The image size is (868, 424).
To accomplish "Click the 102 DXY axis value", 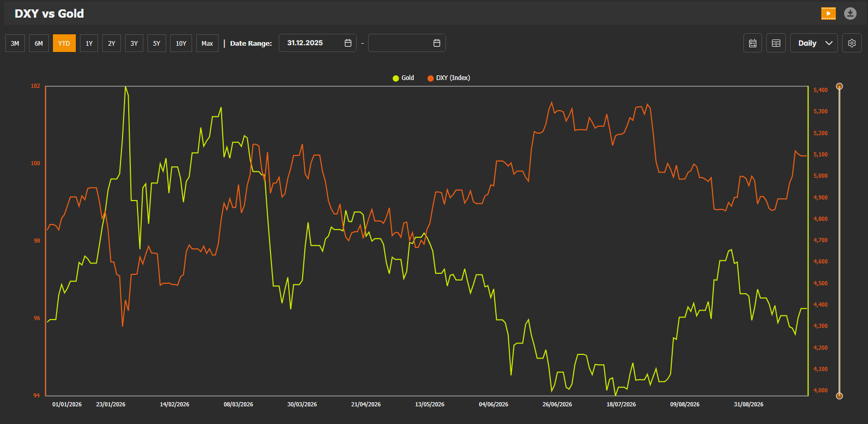I will tap(35, 86).
